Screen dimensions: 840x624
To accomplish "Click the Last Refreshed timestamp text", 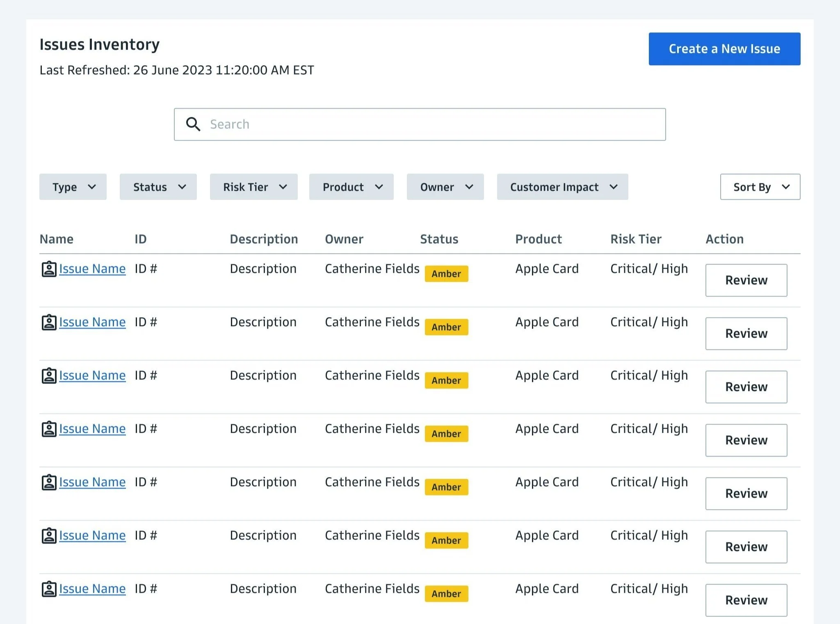I will (177, 70).
